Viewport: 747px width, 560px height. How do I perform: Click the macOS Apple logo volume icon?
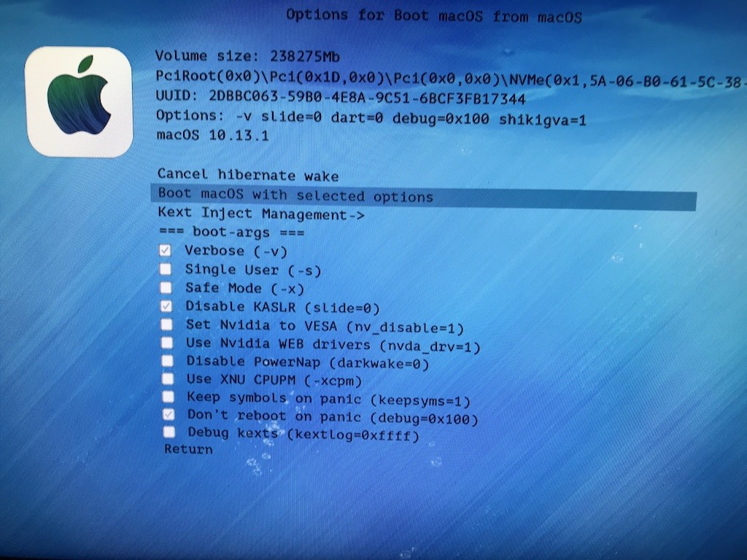click(79, 102)
